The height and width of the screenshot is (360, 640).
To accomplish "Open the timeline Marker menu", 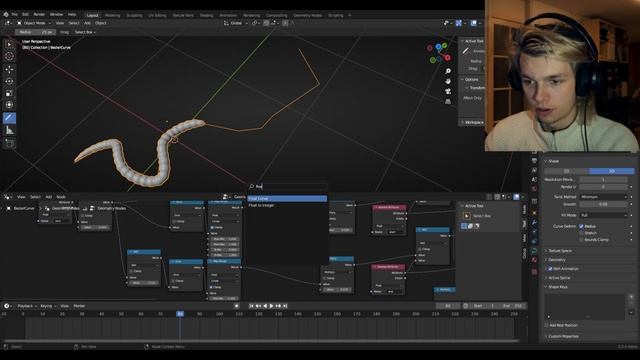I will (79, 306).
